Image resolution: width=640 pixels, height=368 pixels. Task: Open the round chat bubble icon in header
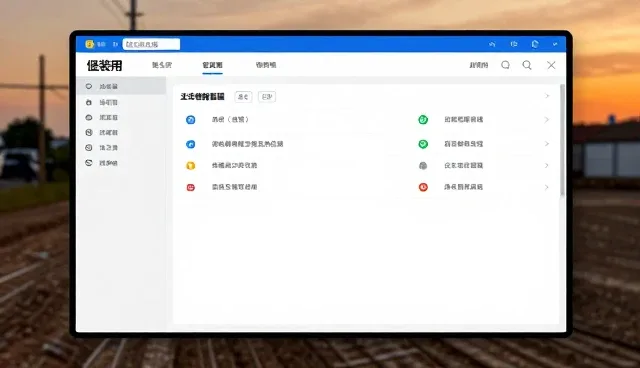coord(505,65)
